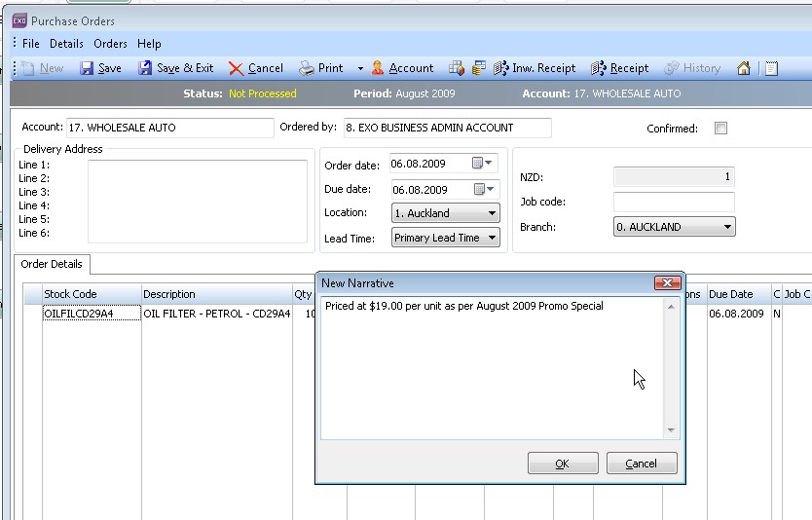This screenshot has height=520, width=812.
Task: Click Inw. Receipt toolbar button
Action: (x=535, y=68)
